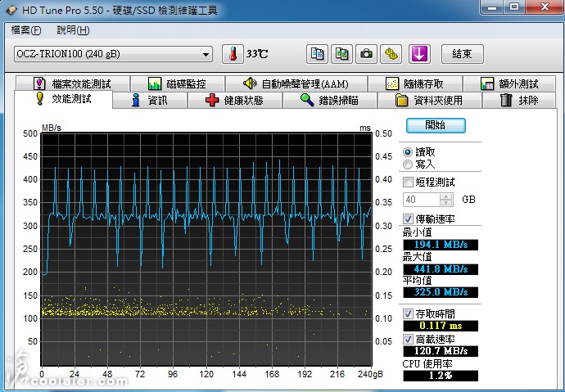Click the 441.8 MB/s maximum value
Viewport: 565px width, 392px height.
tap(441, 269)
